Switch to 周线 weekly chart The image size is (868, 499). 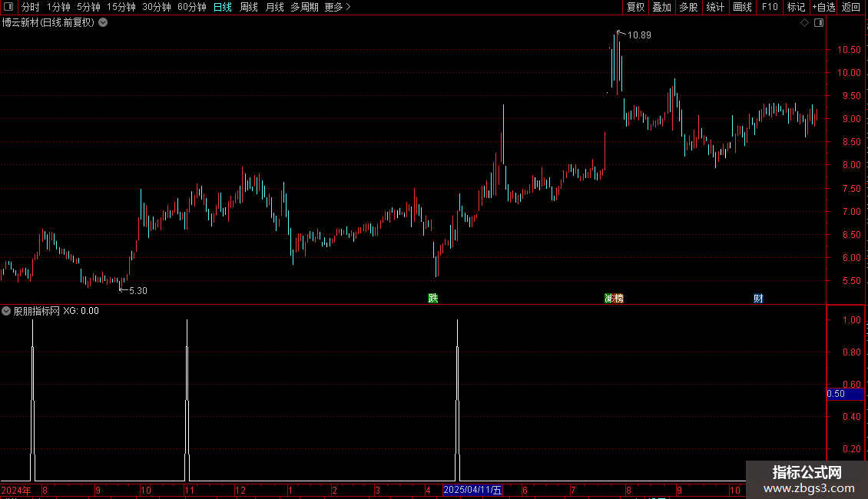point(249,7)
